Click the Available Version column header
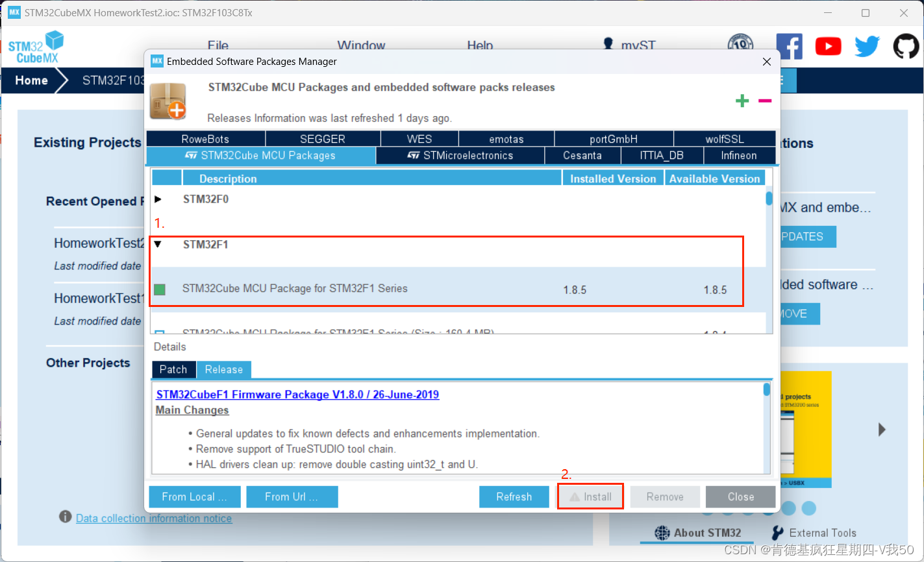924x562 pixels. pos(714,178)
